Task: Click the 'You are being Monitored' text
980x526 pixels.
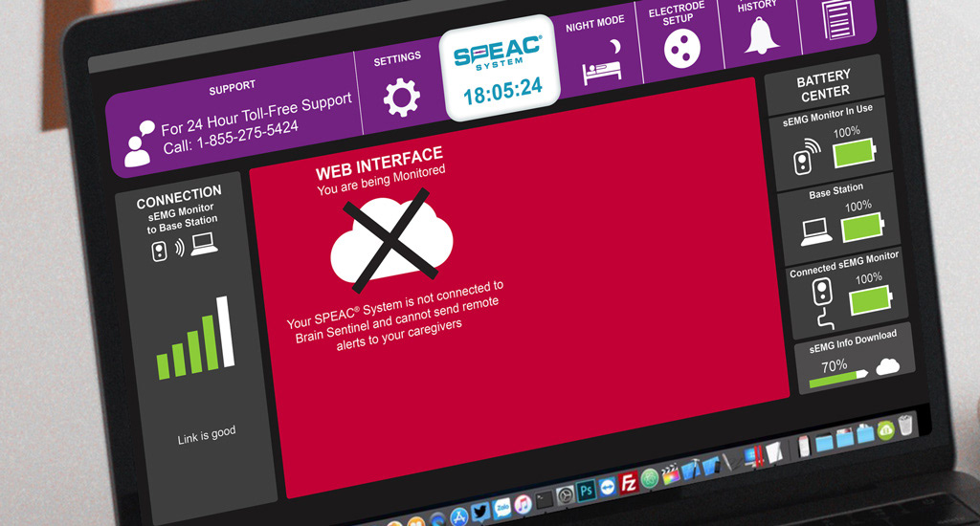Action: [381, 180]
